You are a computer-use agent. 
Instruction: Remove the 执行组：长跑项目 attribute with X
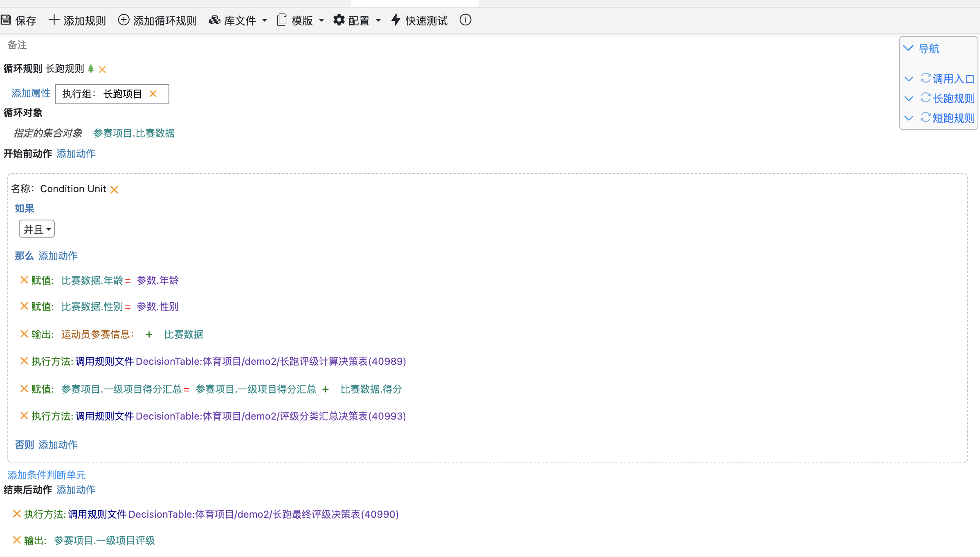pyautogui.click(x=153, y=94)
